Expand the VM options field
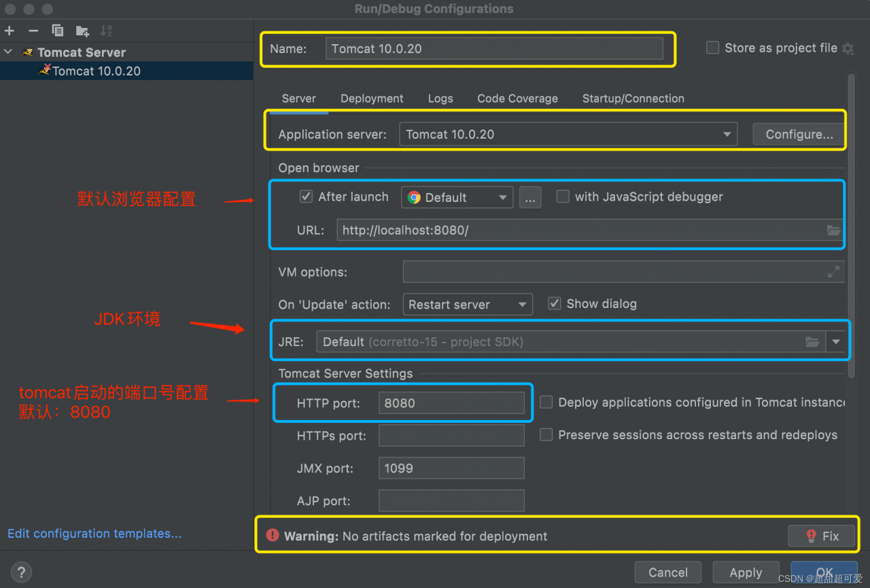 coord(833,272)
